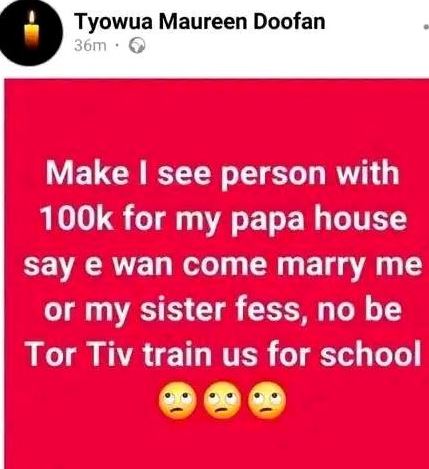429x469 pixels.
Task: Click the globe public-privacy icon
Action: coord(137,46)
